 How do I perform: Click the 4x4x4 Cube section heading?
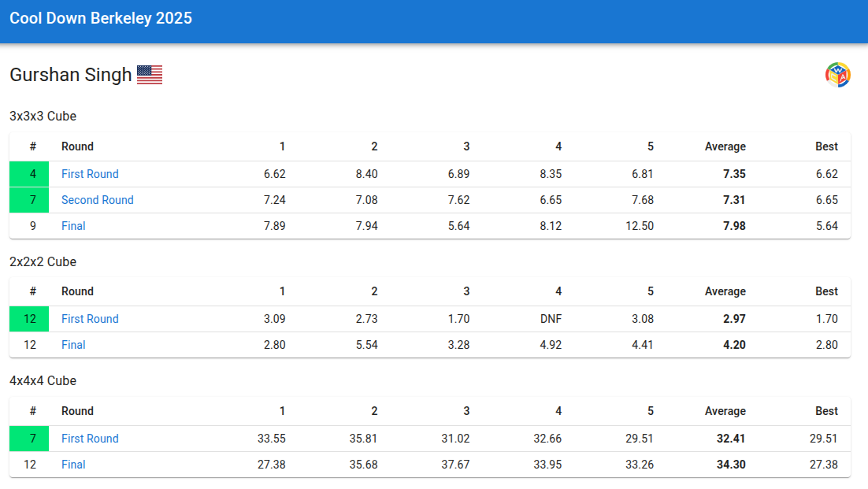point(43,380)
